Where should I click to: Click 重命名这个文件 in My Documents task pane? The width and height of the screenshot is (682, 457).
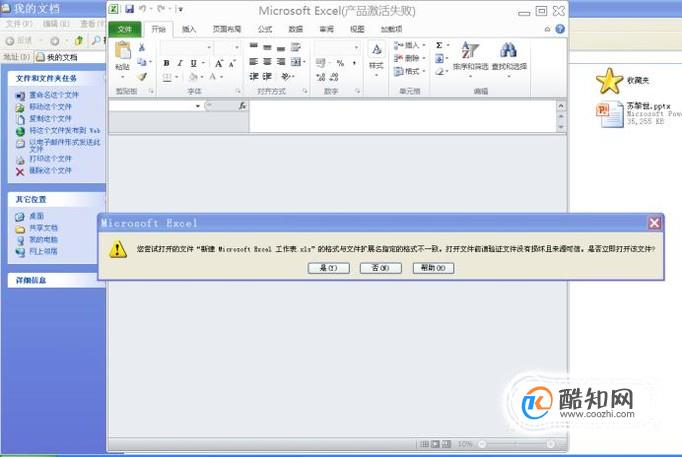coord(54,95)
